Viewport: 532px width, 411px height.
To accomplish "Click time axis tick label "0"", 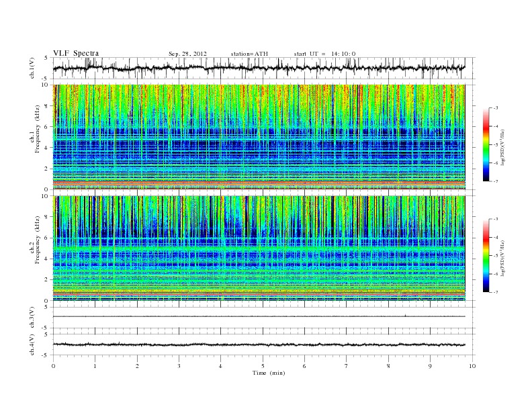I will [53, 366].
